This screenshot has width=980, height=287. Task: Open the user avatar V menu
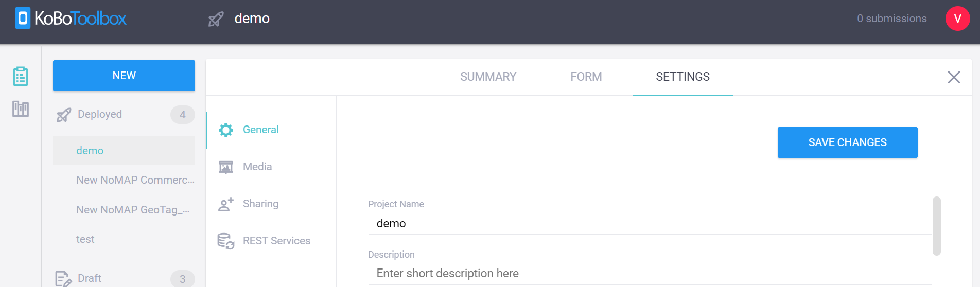(x=957, y=19)
